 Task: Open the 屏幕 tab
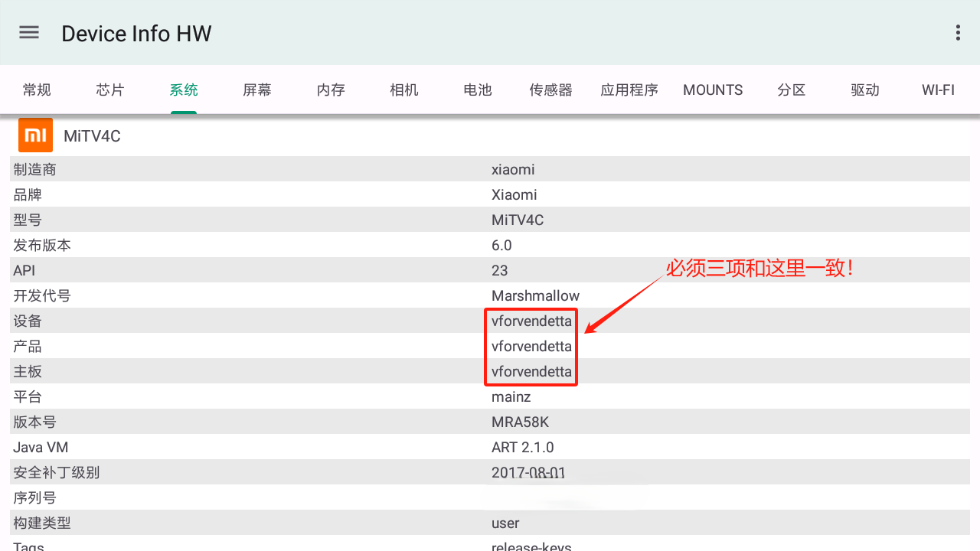257,90
